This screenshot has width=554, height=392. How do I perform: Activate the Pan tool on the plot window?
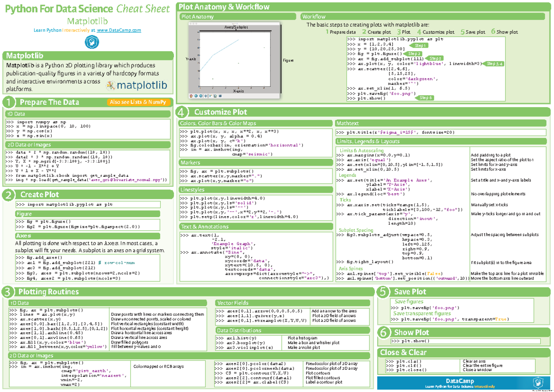click(205, 96)
